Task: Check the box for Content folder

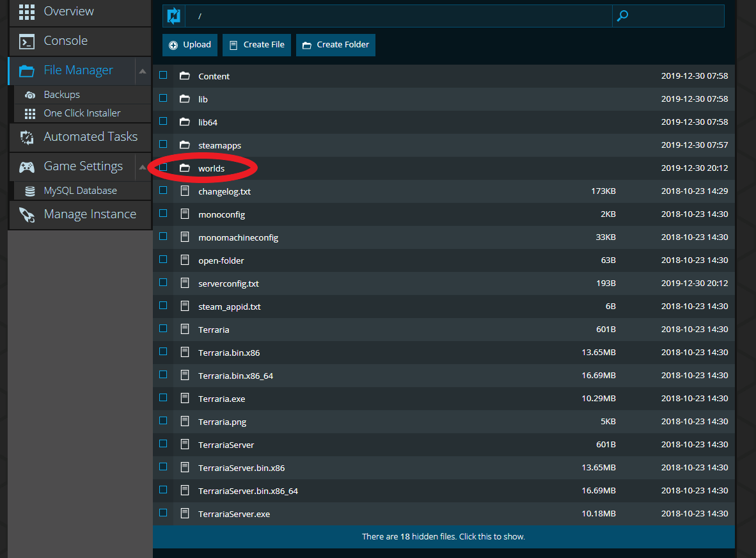Action: (164, 76)
